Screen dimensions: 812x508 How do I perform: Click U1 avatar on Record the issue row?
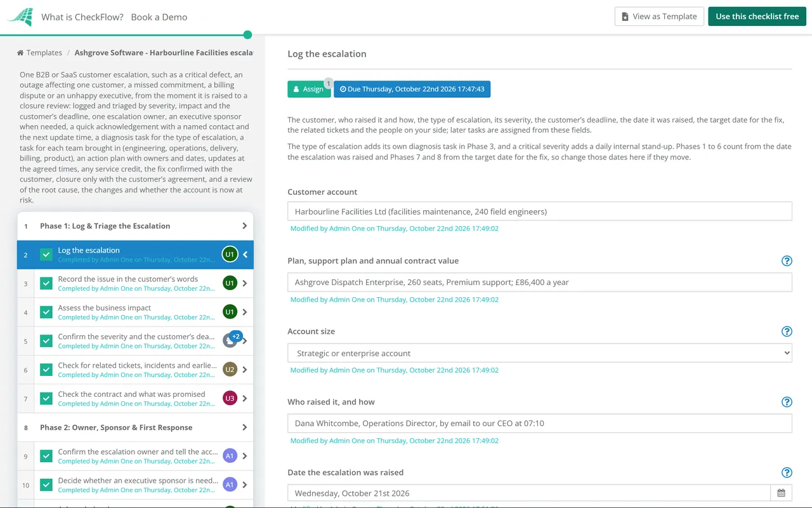(230, 283)
